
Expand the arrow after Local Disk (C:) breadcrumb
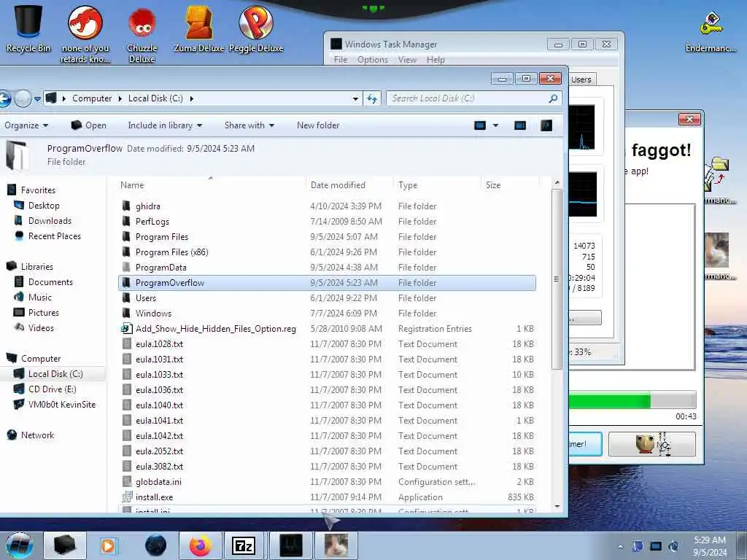click(192, 98)
